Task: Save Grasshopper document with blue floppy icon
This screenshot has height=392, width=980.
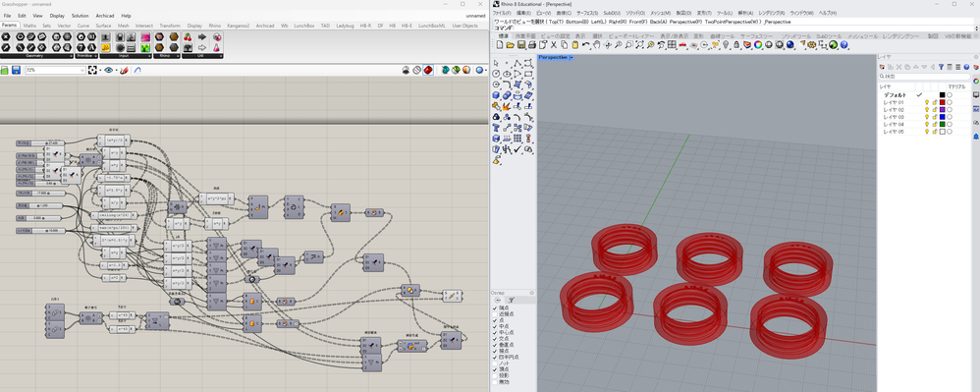Action: 17,70
